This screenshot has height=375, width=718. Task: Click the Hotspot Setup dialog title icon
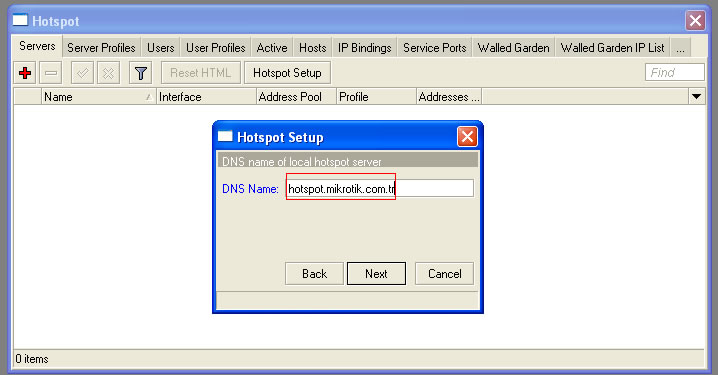225,136
